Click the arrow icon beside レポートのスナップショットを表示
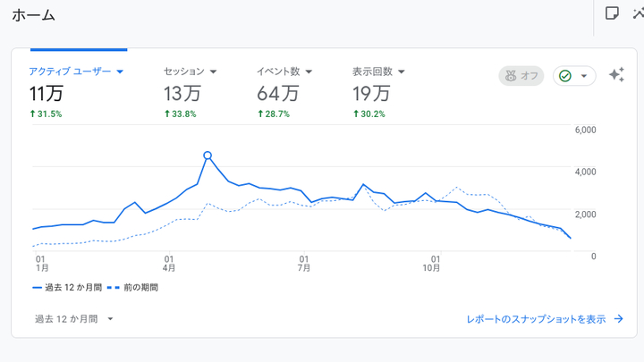 tap(618, 319)
